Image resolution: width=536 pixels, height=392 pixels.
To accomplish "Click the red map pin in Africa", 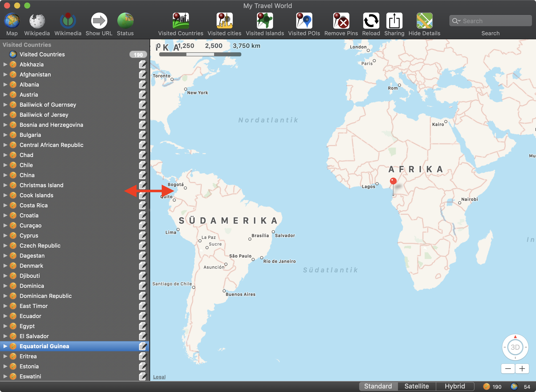I will (x=393, y=181).
